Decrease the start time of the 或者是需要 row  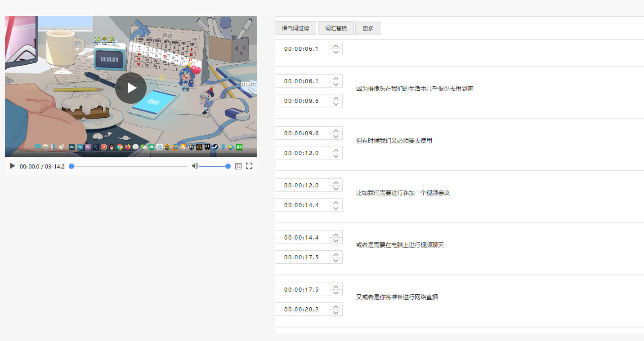tap(336, 241)
